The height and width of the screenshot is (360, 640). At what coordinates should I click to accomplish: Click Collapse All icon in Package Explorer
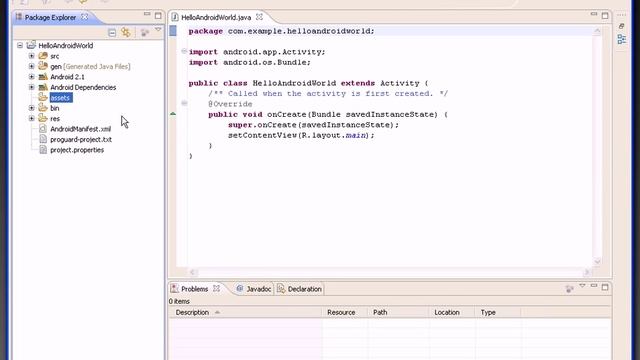coord(112,33)
